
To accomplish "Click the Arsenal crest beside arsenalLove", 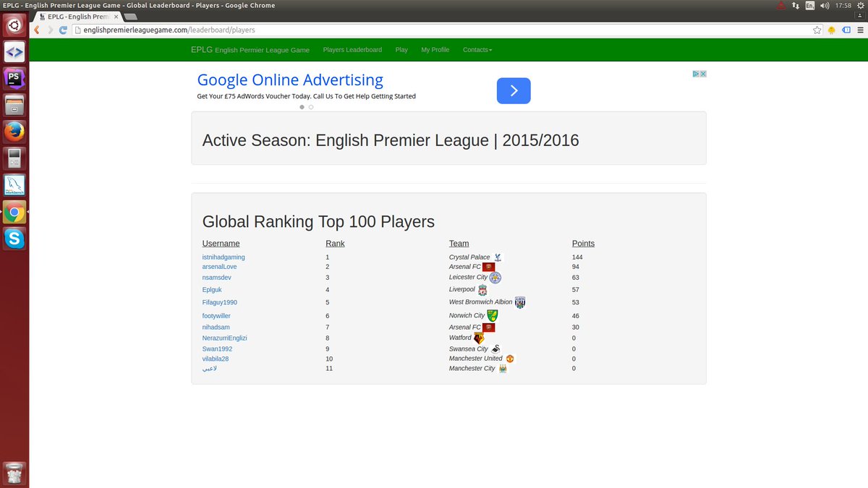I will click(489, 267).
